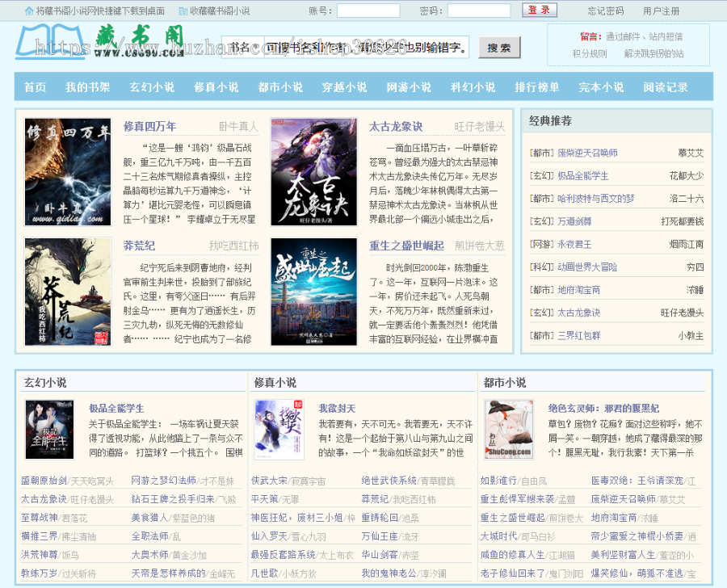Open 我的鬼神老公 in 修真小说 list
The image size is (727, 588).
[389, 573]
